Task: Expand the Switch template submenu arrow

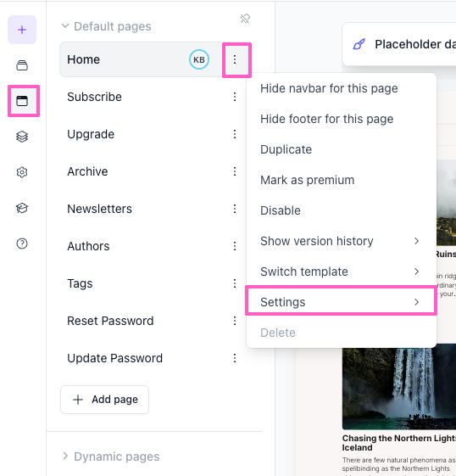Action: point(416,272)
